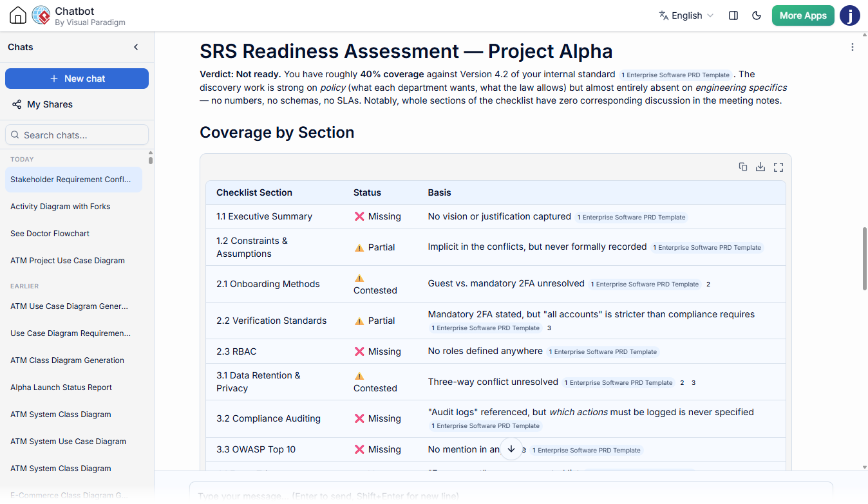Focus the Search chats field
The height and width of the screenshot is (504, 868).
pyautogui.click(x=77, y=135)
